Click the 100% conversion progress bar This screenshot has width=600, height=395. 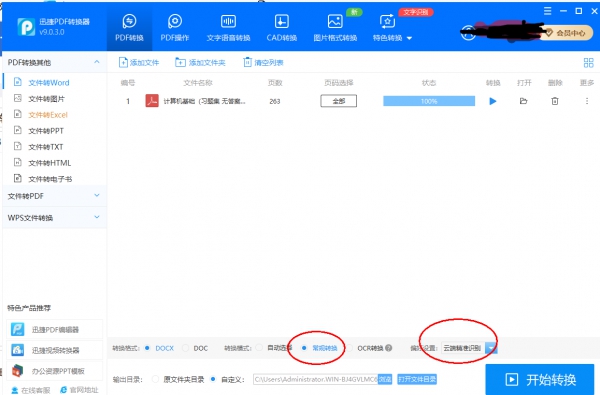pos(429,101)
